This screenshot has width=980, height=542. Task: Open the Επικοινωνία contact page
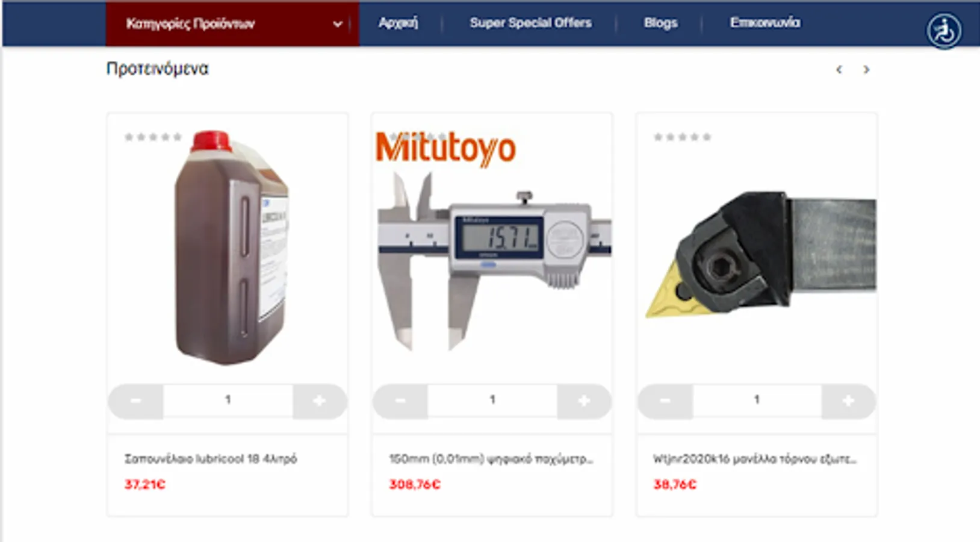coord(765,23)
